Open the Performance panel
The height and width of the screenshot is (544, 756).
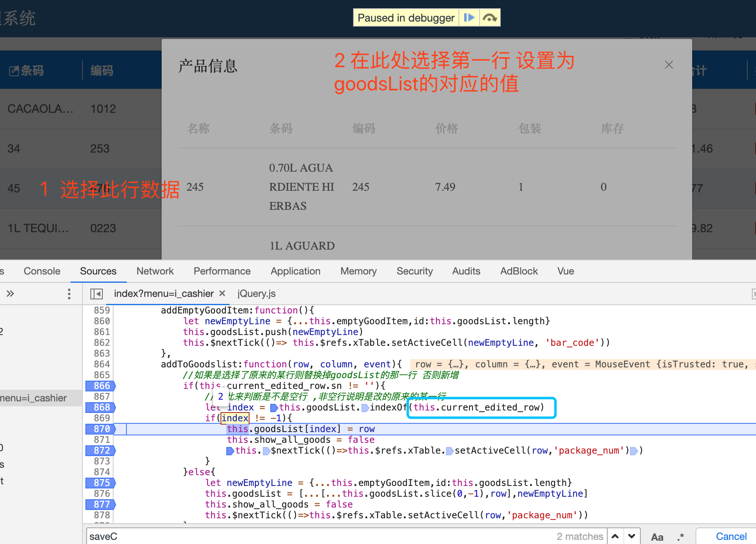tap(222, 271)
